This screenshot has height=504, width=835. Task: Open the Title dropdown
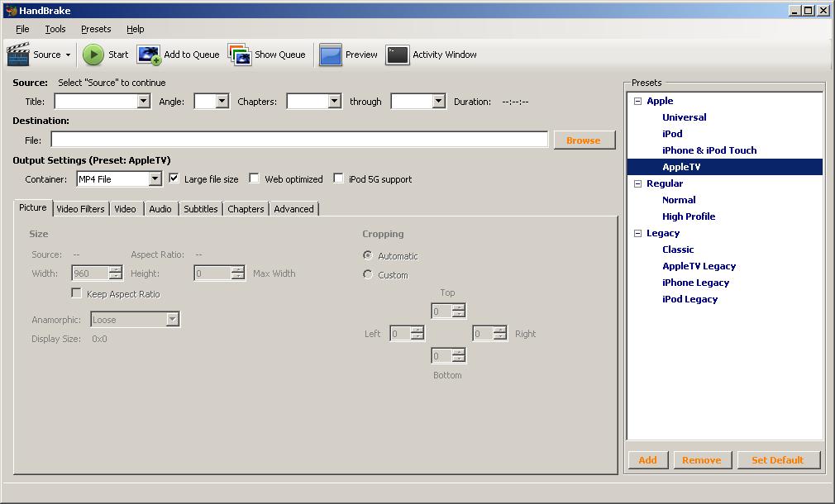[x=143, y=101]
